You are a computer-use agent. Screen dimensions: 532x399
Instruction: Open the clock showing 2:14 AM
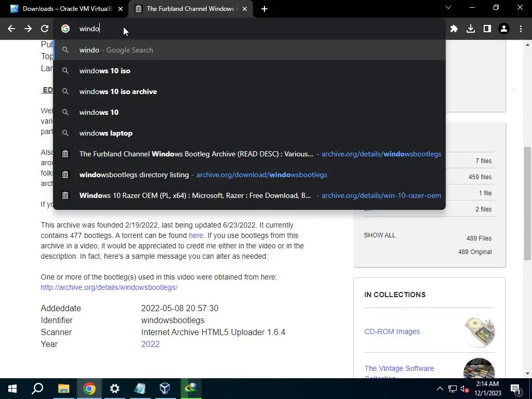487,389
